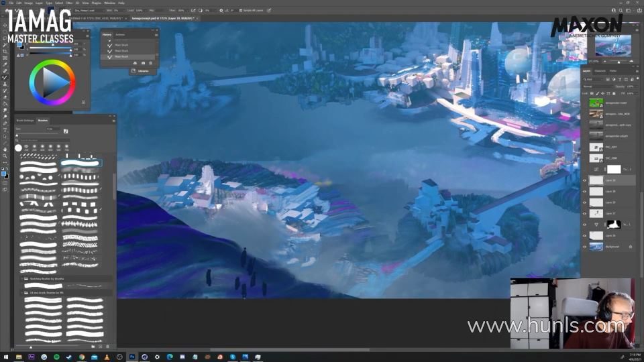Select the Eyedropper tool

coord(5,64)
